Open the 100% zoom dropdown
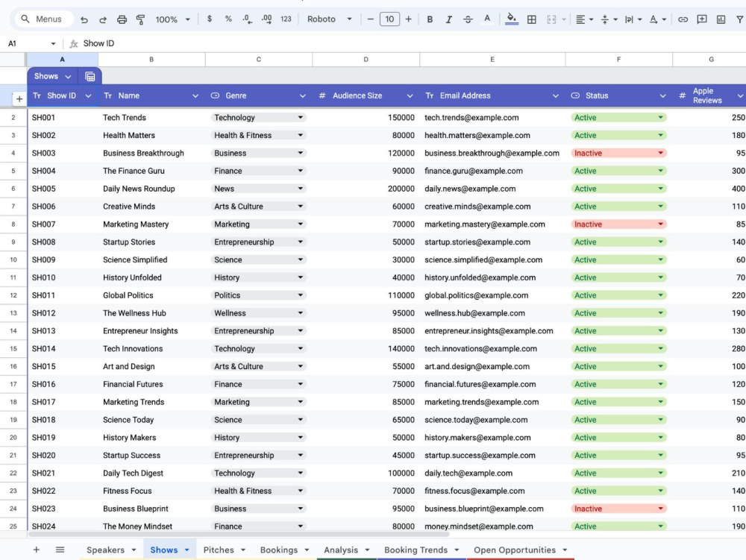The height and width of the screenshot is (560, 746). click(x=173, y=19)
